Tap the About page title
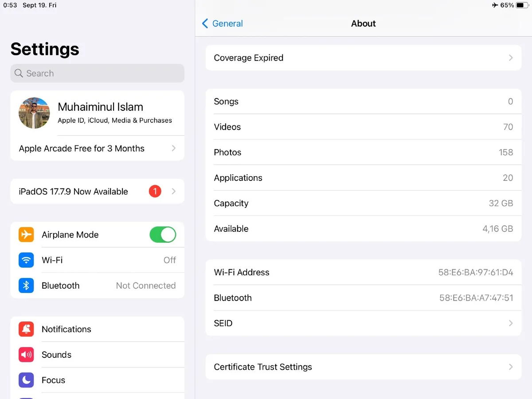 point(364,23)
